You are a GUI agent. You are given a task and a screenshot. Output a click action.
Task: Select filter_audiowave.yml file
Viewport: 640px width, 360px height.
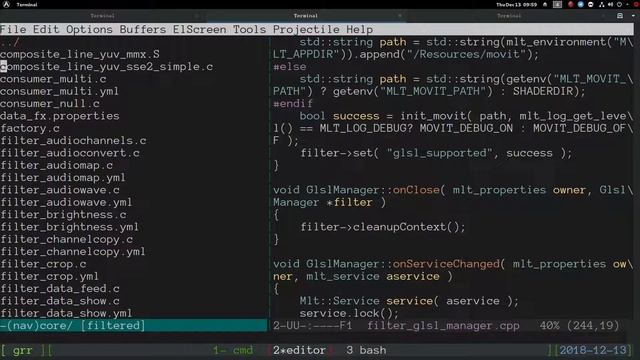(66, 202)
